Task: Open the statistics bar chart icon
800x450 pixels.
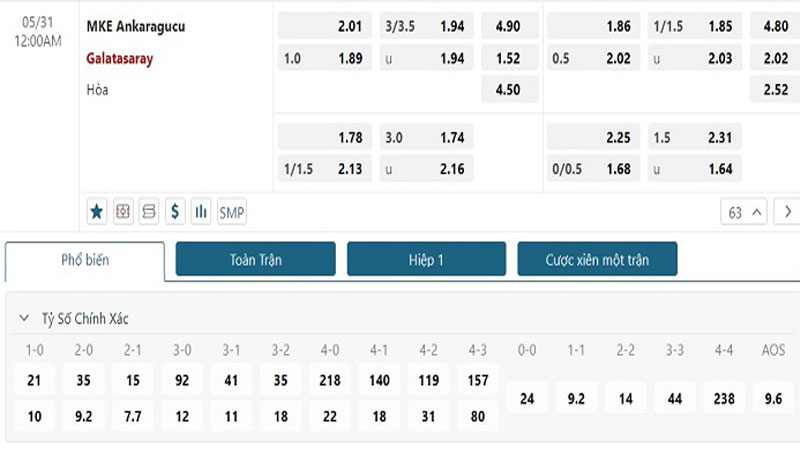Action: click(201, 212)
